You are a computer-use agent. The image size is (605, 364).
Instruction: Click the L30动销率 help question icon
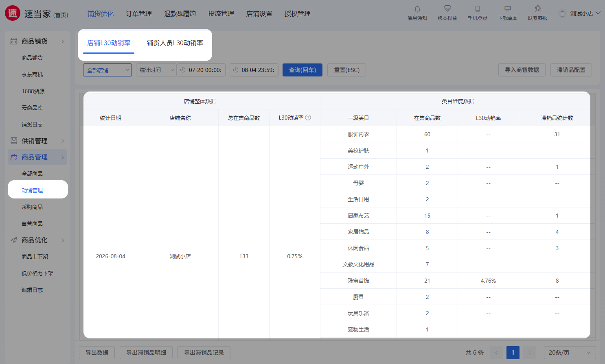308,118
